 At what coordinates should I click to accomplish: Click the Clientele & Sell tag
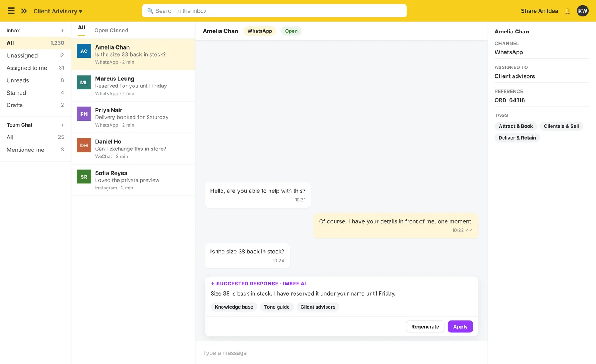[561, 126]
